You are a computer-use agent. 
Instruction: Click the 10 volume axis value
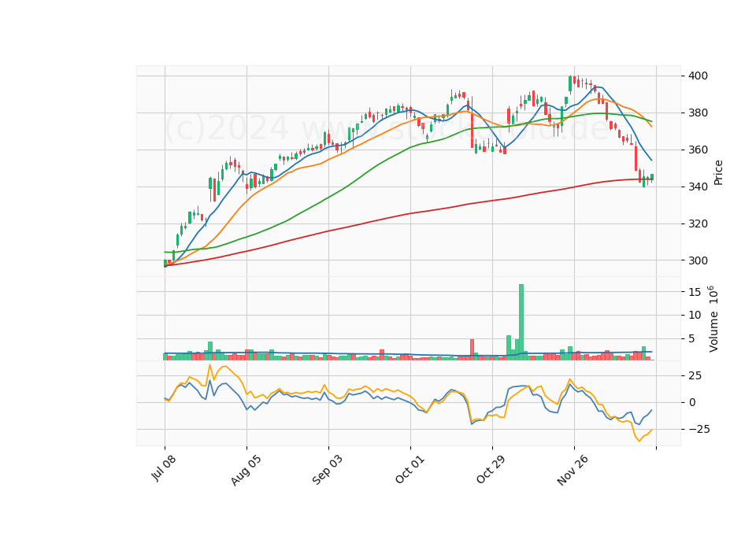[x=695, y=315]
